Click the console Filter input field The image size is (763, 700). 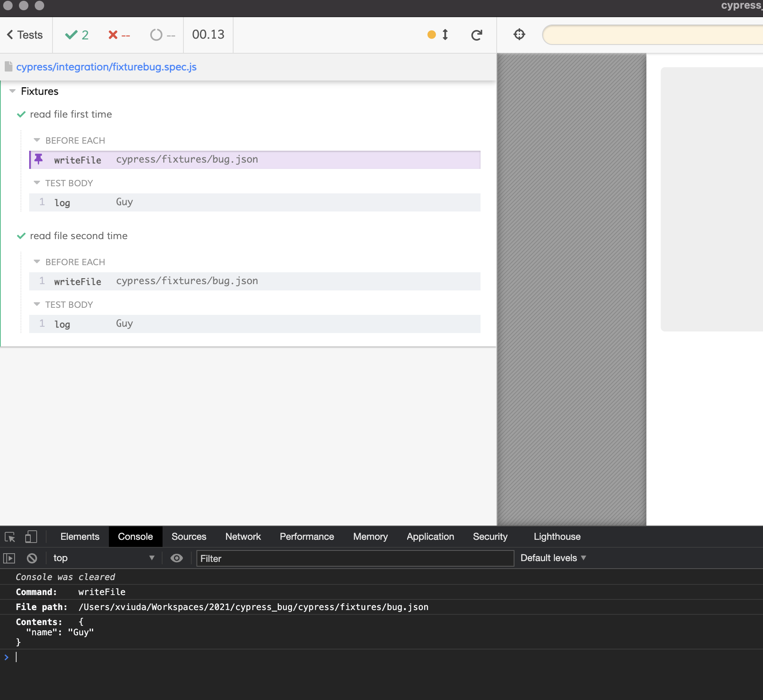pos(355,558)
